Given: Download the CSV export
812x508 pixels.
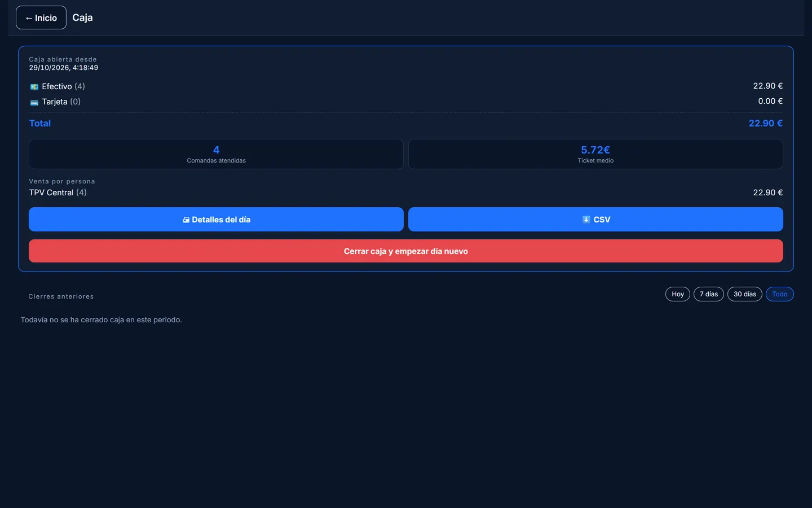Looking at the screenshot, I should [595, 220].
